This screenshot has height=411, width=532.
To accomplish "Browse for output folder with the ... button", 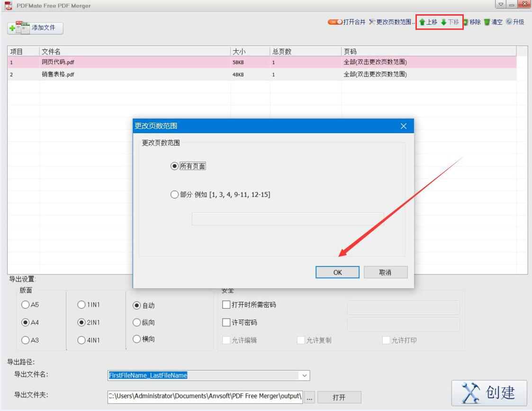I will tap(309, 398).
